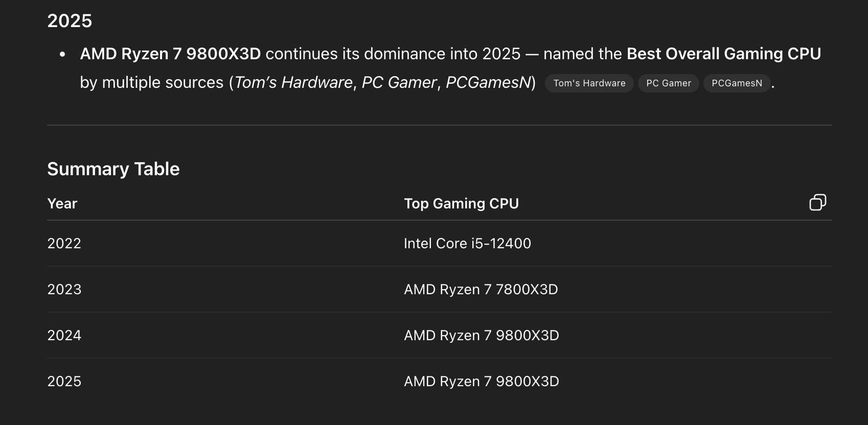Open the Tom's Hardware source chip
The image size is (868, 425).
point(589,83)
